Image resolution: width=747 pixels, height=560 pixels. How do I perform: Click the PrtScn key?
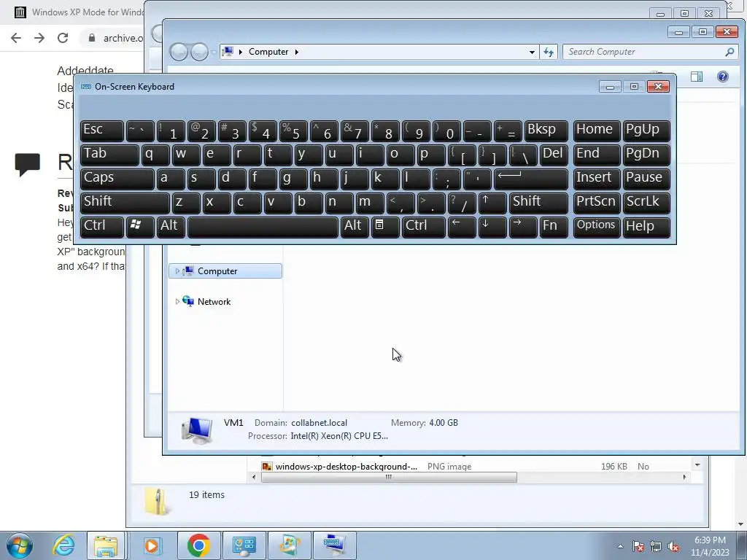pyautogui.click(x=597, y=203)
